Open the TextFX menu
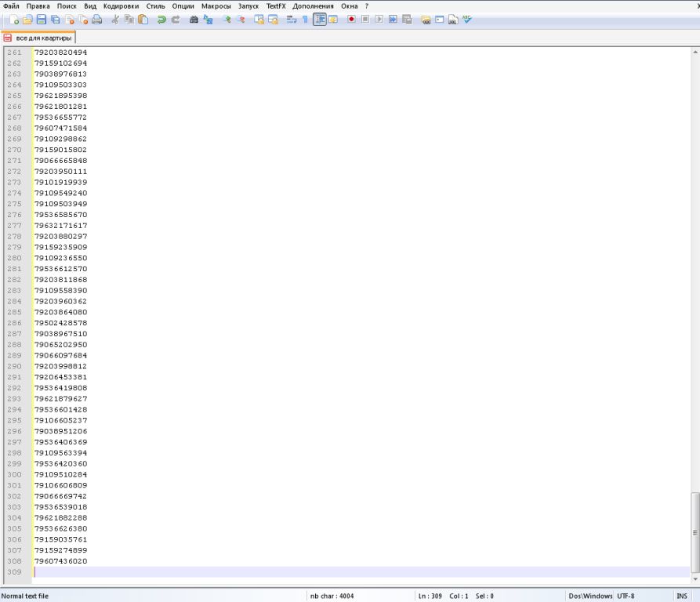The height and width of the screenshot is (602, 700). pos(276,5)
